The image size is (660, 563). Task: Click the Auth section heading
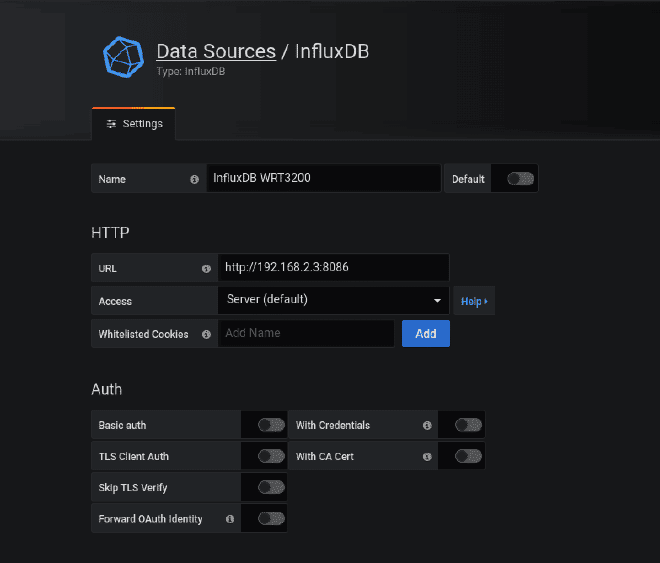tap(106, 389)
